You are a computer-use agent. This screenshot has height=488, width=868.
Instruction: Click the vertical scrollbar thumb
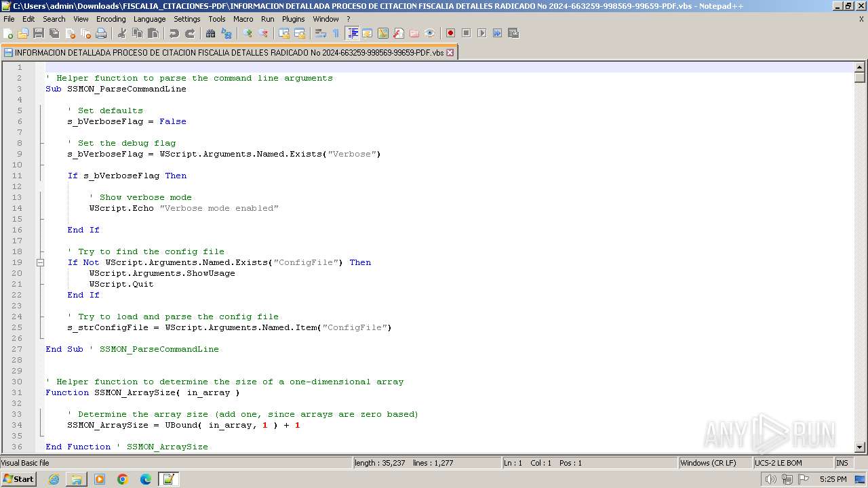[860, 77]
